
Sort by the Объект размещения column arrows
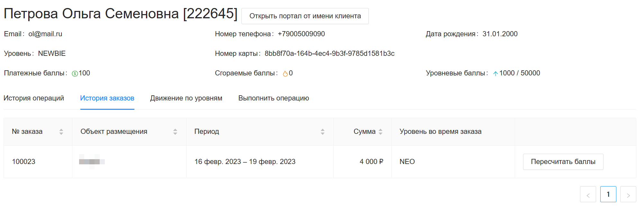175,132
